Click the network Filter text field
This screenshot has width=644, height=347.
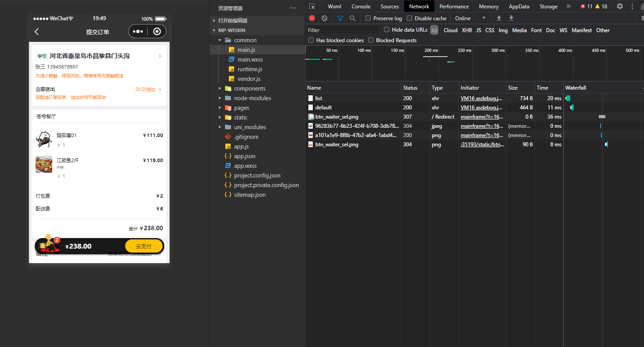[343, 30]
